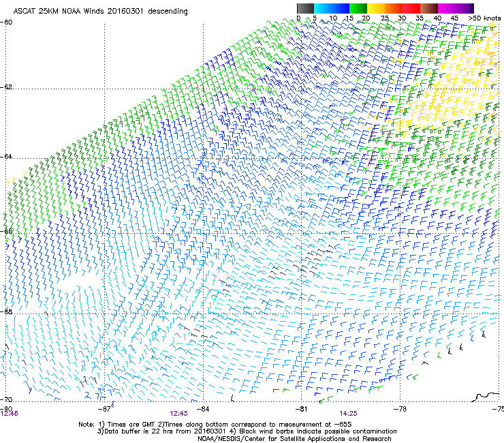Click the '>50 knots' legend label
This screenshot has width=504, height=443.
point(484,18)
